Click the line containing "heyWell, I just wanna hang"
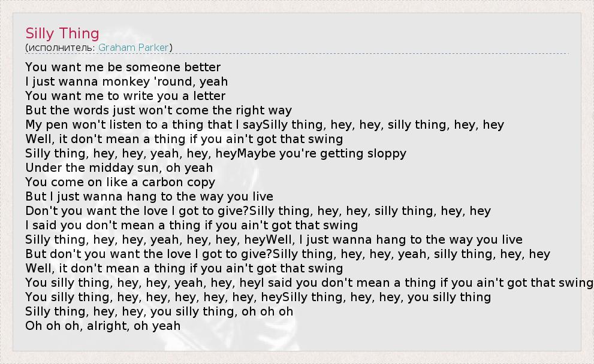 point(274,239)
